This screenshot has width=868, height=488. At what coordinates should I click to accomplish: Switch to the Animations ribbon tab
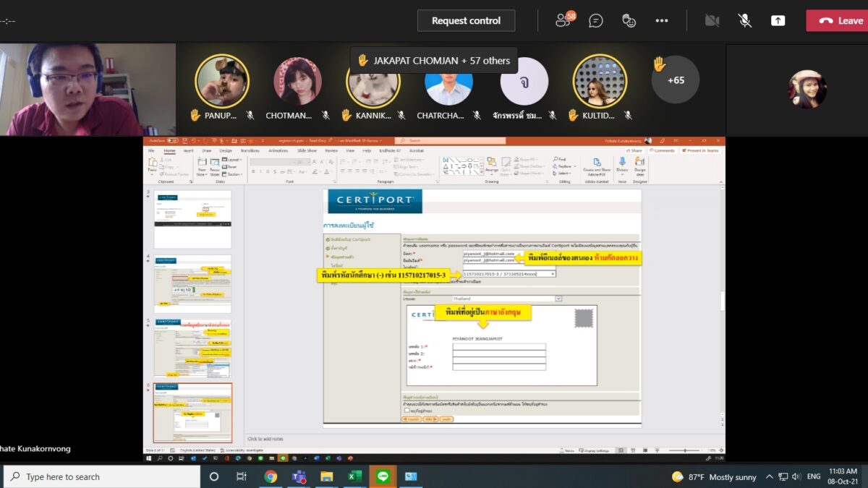(x=278, y=150)
